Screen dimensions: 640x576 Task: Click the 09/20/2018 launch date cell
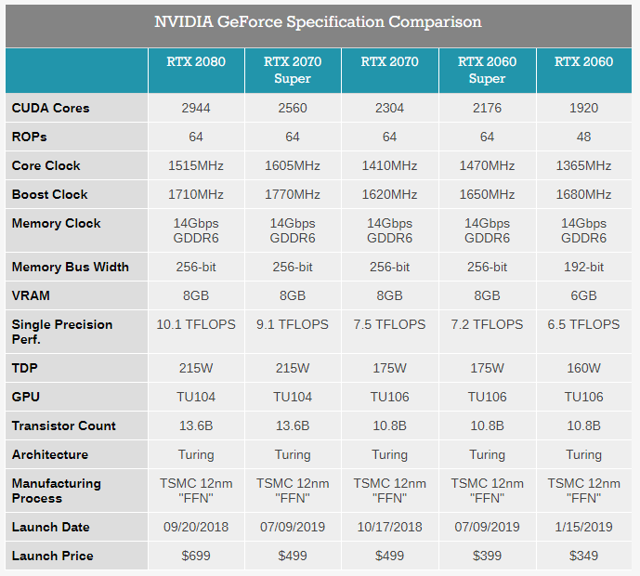pyautogui.click(x=196, y=527)
